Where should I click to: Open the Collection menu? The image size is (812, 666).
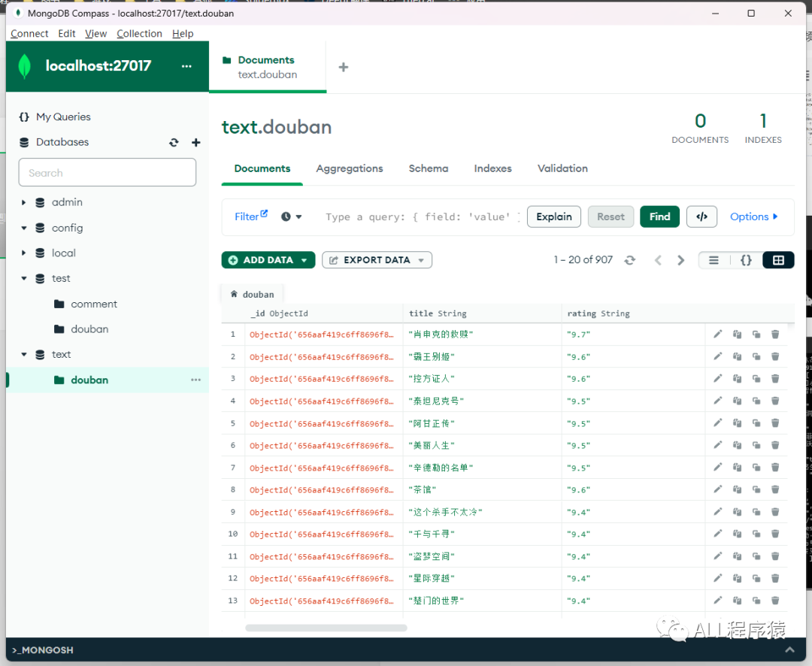[x=139, y=34]
